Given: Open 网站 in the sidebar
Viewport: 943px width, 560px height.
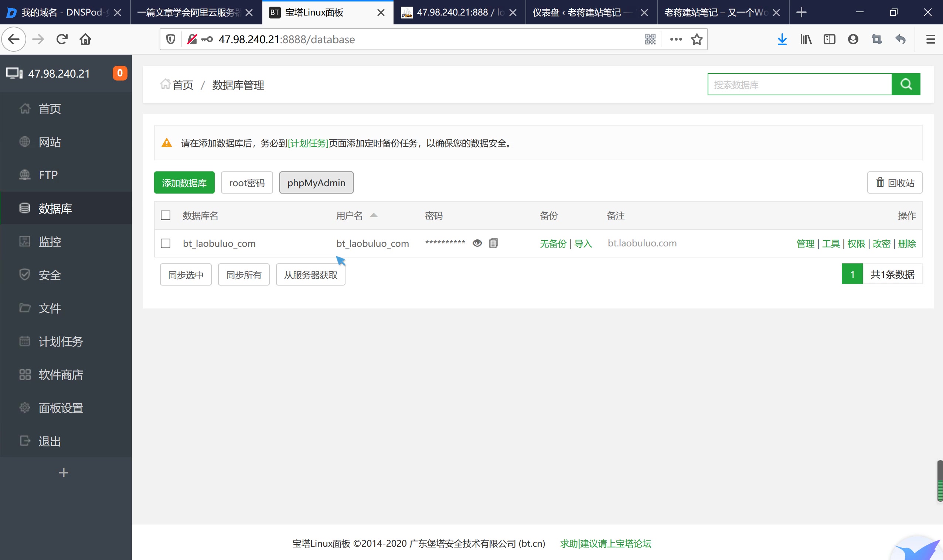Looking at the screenshot, I should coord(66,142).
